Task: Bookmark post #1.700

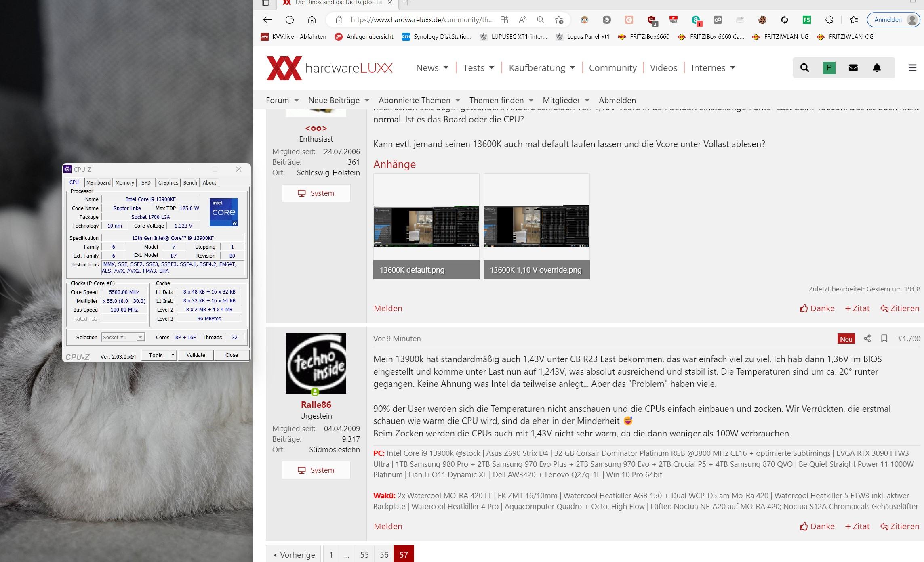Action: tap(884, 338)
